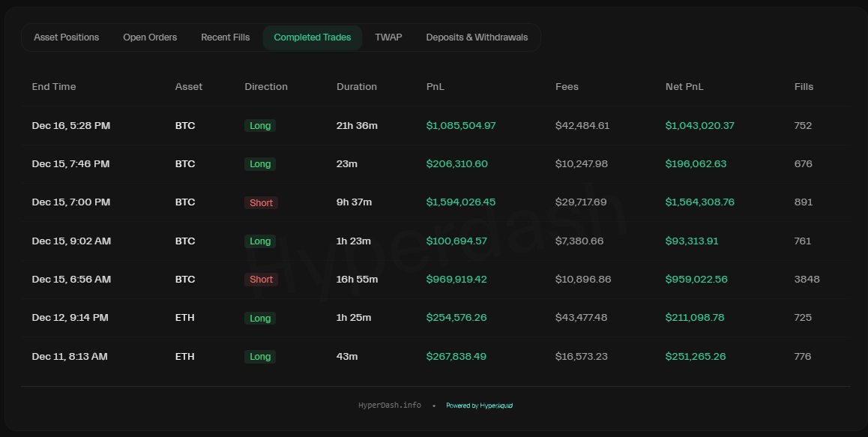This screenshot has width=868, height=437.
Task: Click the Long badge on Dec 12 ETH trade
Action: (x=260, y=318)
